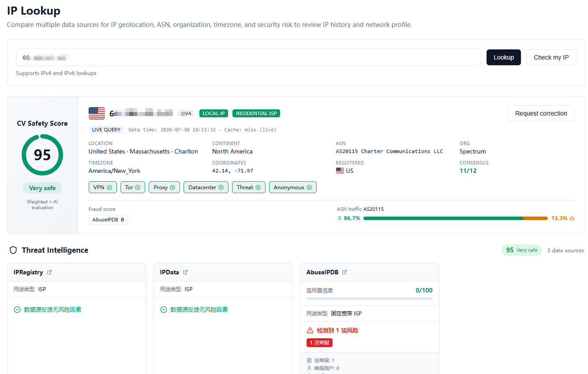This screenshot has width=588, height=374.
Task: Click the 3 data sources text
Action: 566,250
